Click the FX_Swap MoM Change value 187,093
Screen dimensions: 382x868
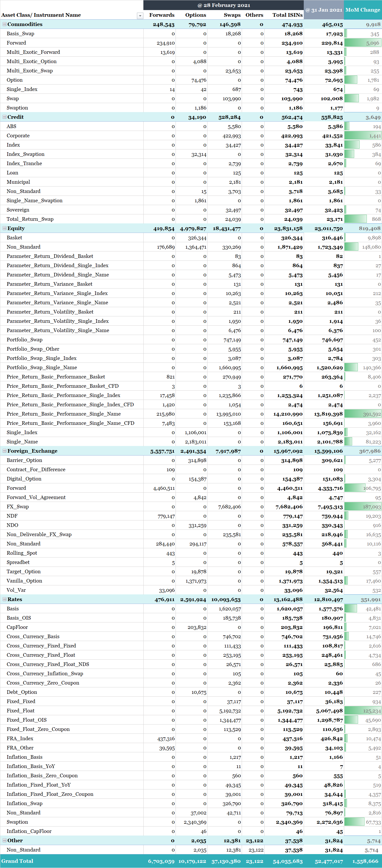(372, 507)
